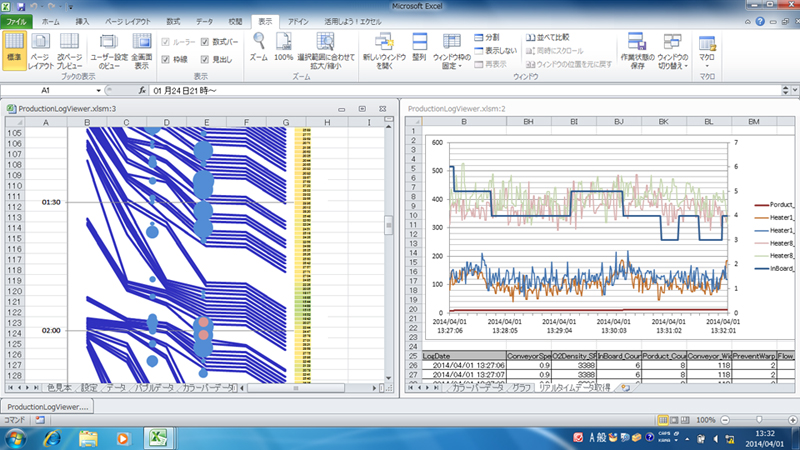Viewport: 800px width, 450px height.
Task: Click the Zoom magnifier icon
Action: point(258,42)
